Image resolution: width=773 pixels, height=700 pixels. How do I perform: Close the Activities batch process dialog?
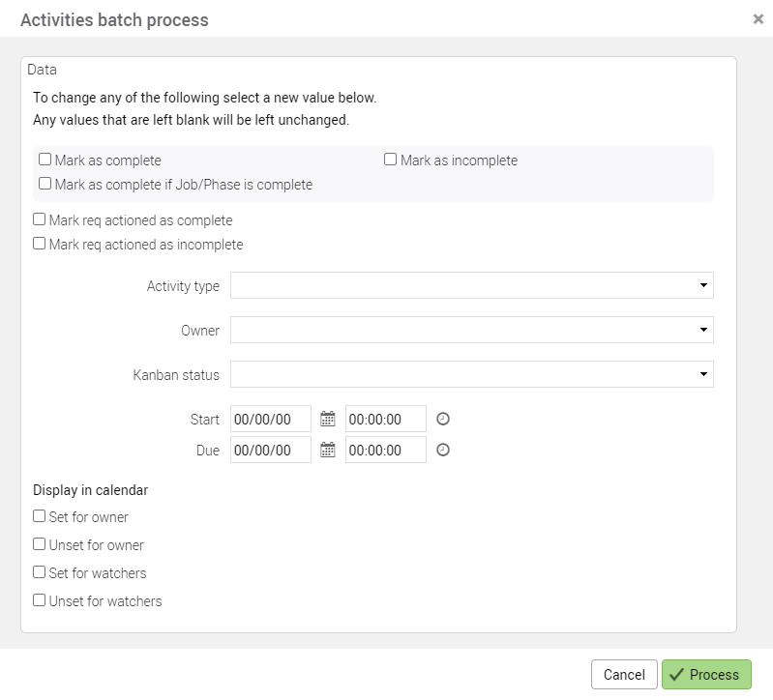point(758,19)
